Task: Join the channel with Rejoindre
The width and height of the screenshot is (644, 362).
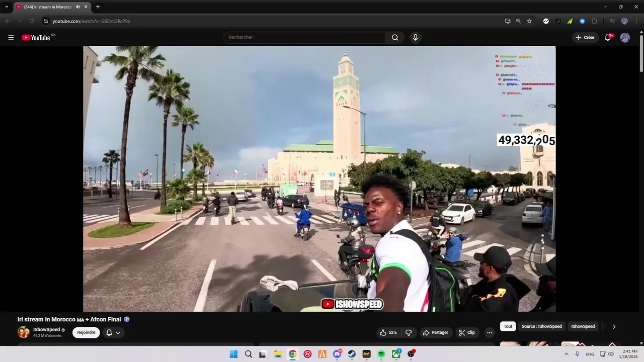Action: tap(86, 332)
